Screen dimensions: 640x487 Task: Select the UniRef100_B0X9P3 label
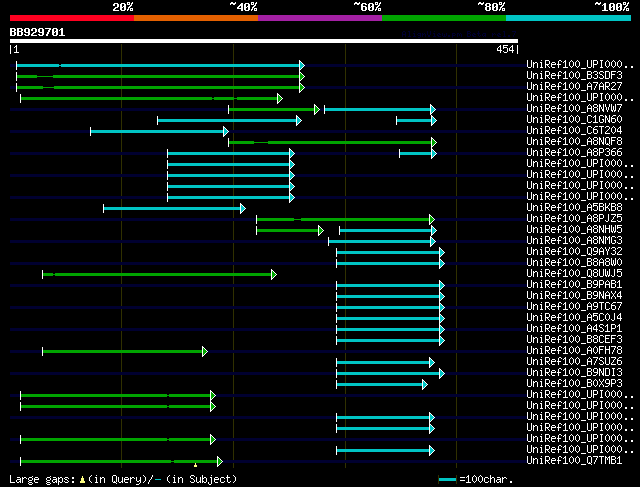click(574, 384)
